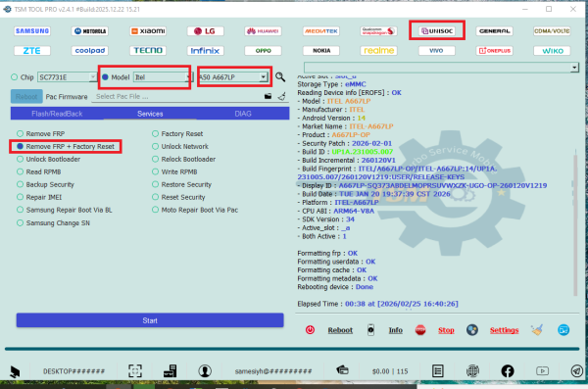Switch to the Flash/ReadBack tab
This screenshot has height=389, width=588.
click(x=57, y=114)
